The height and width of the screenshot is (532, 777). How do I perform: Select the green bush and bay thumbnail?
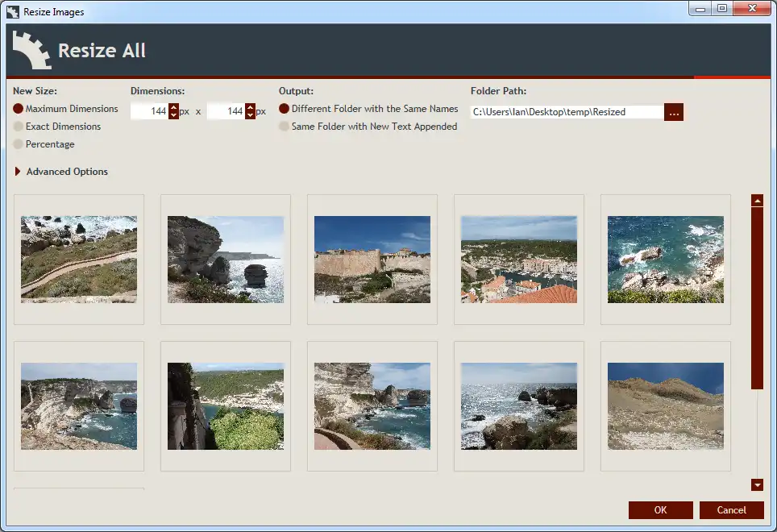coord(226,406)
